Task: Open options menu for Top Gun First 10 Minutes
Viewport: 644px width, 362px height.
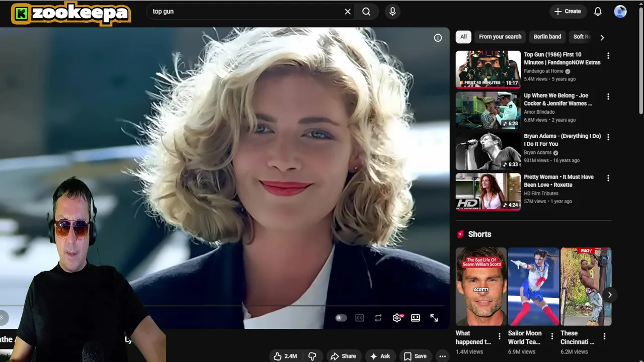Action: point(608,56)
